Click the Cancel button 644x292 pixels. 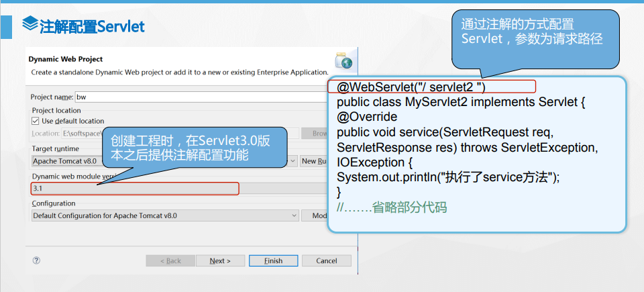coord(327,260)
